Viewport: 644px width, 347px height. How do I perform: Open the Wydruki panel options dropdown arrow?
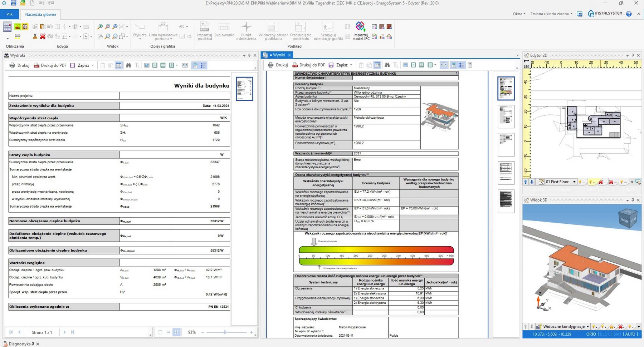click(244, 55)
